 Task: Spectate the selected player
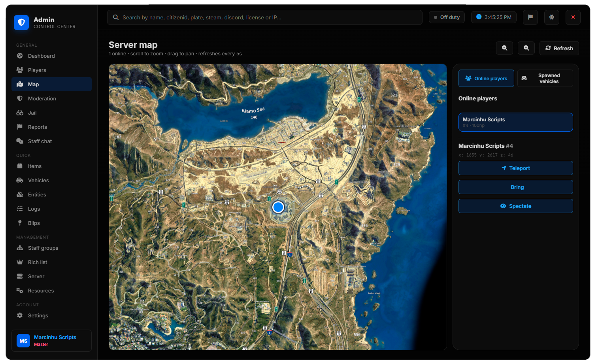click(515, 206)
